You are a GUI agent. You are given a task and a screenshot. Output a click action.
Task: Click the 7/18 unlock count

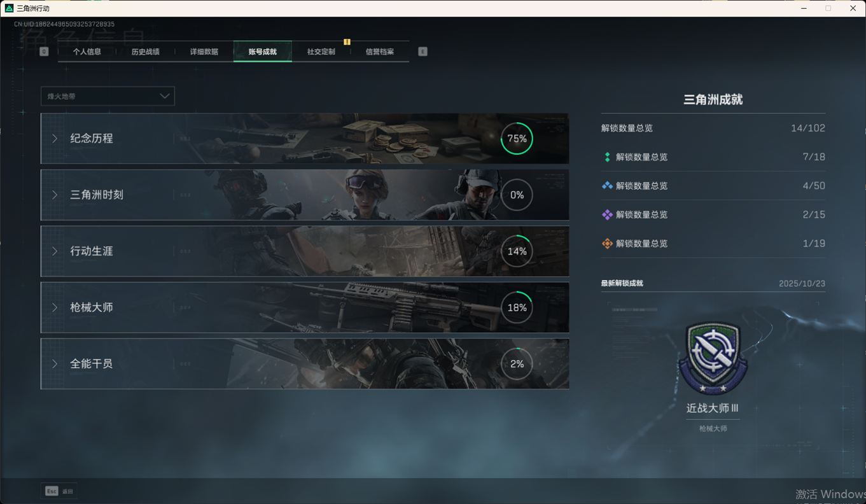pos(814,157)
